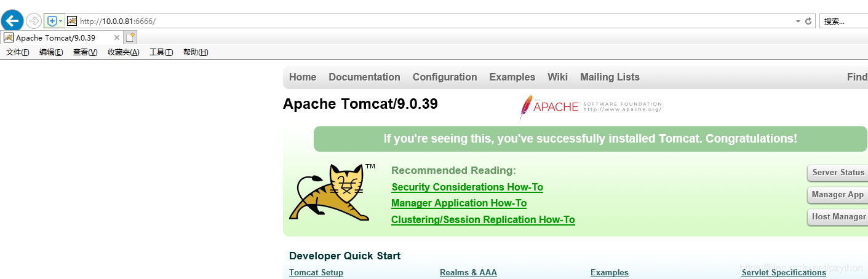Open Clustering/Session Replication How-To link

(x=483, y=219)
